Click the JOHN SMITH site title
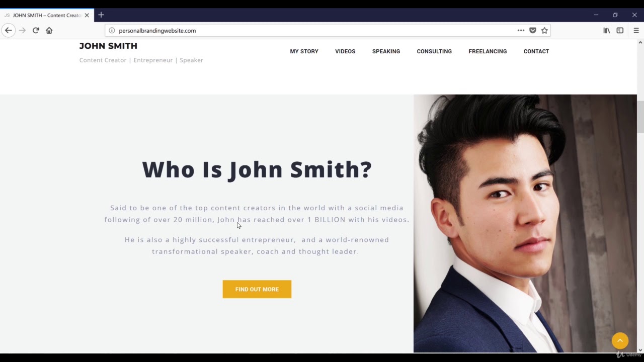 tap(108, 46)
